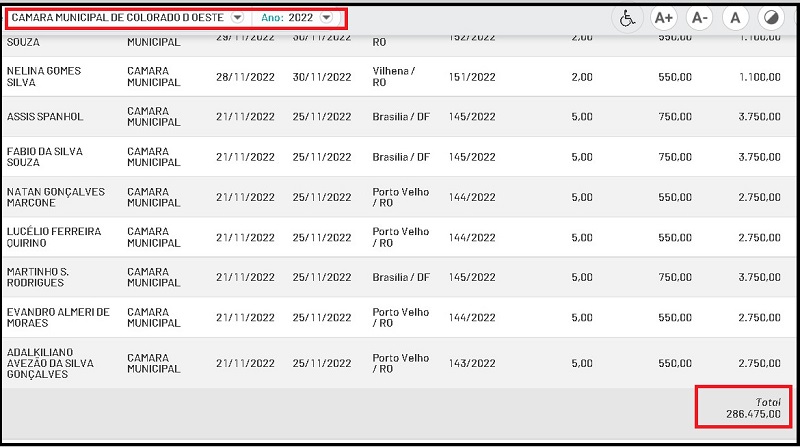Open the Camara Municipal entity dropdown arrow
The width and height of the screenshot is (800, 447).
click(237, 18)
